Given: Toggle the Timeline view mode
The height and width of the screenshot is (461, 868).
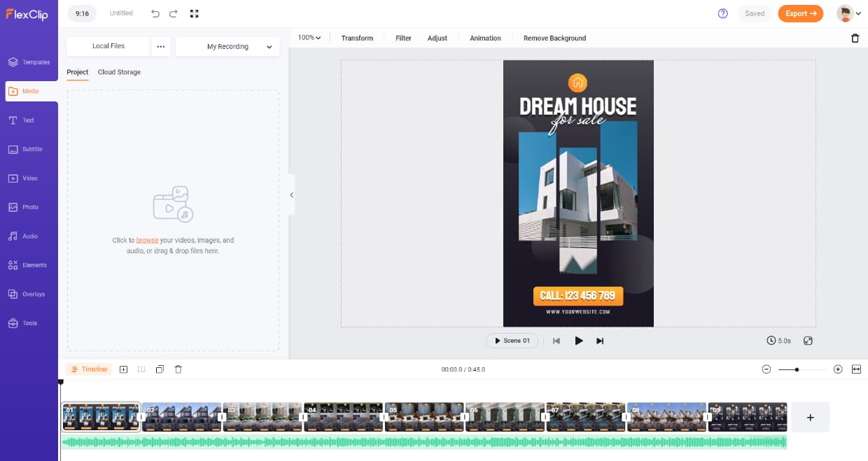Looking at the screenshot, I should (x=89, y=369).
